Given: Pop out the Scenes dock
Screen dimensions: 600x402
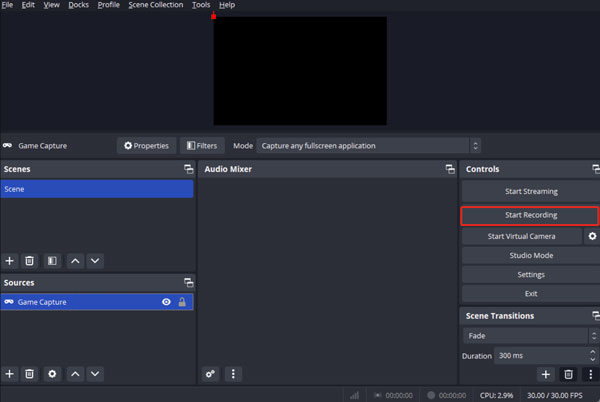Looking at the screenshot, I should (189, 169).
